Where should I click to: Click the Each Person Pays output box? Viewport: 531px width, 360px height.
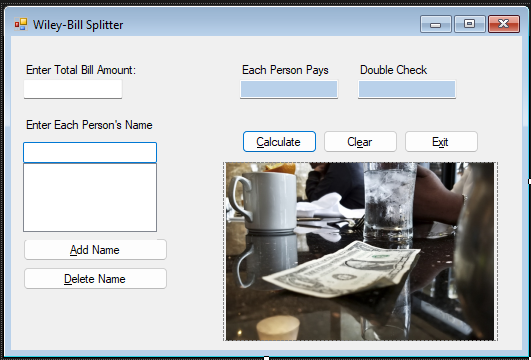point(289,89)
